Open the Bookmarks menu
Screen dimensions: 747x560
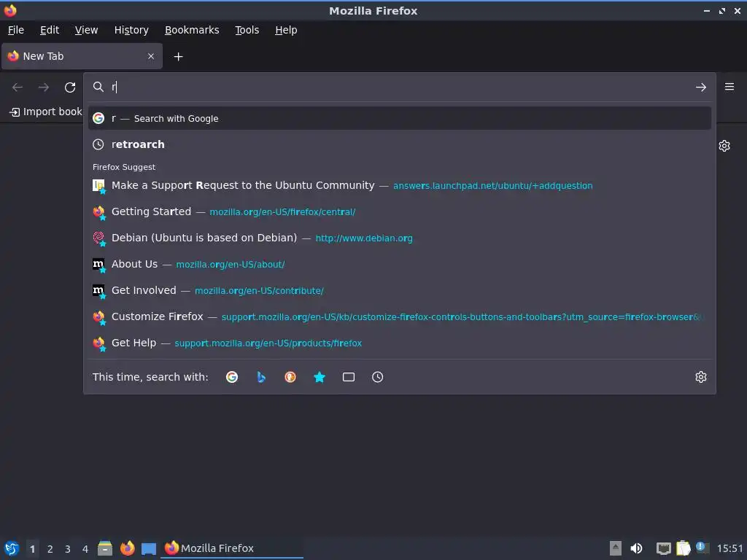(192, 30)
